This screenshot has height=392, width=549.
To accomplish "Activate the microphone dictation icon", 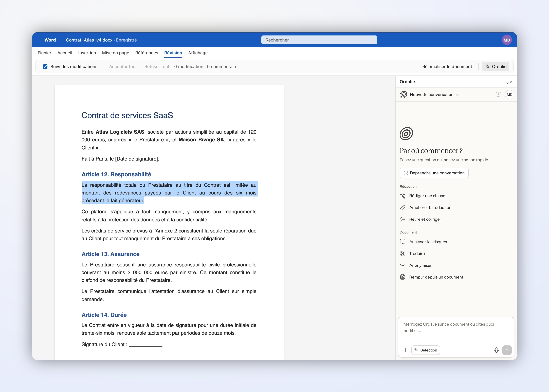I will [496, 350].
